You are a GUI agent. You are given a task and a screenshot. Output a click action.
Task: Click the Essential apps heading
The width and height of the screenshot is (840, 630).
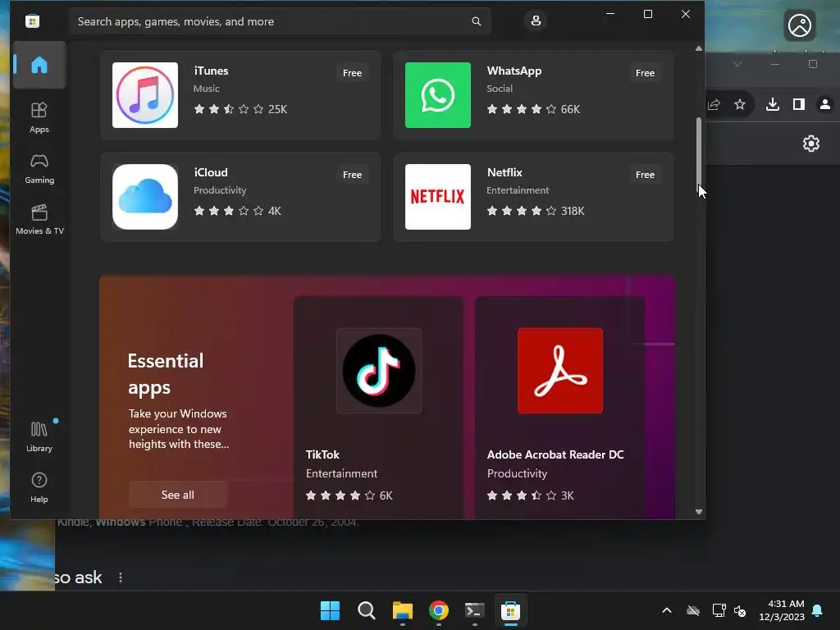click(x=166, y=374)
